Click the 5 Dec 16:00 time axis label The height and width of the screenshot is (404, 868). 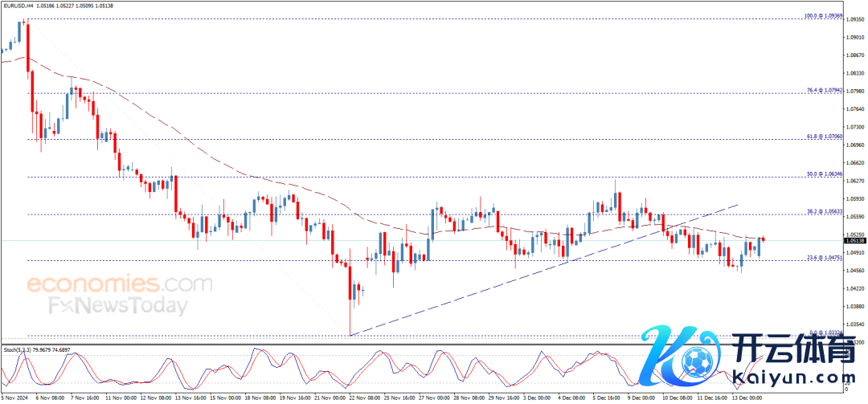click(608, 397)
